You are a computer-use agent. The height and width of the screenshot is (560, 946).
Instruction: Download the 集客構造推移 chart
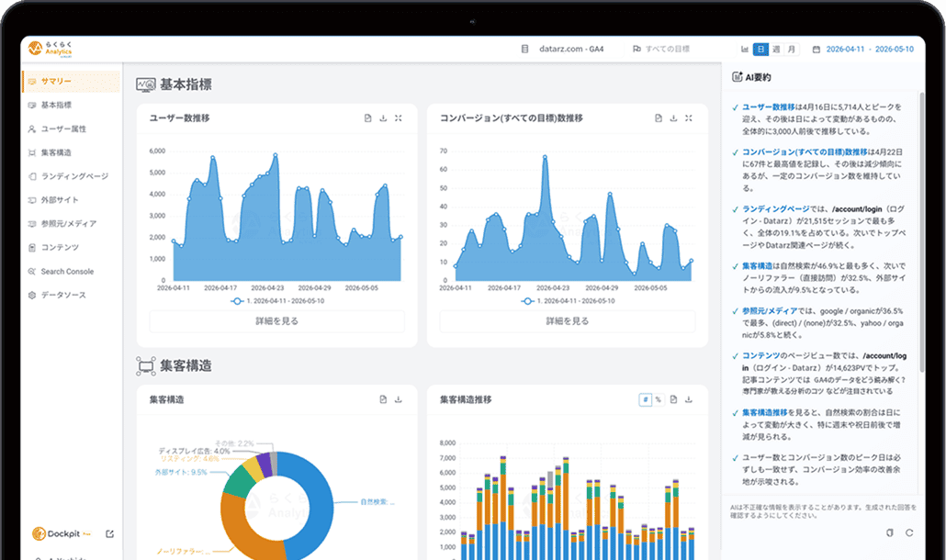(x=689, y=399)
